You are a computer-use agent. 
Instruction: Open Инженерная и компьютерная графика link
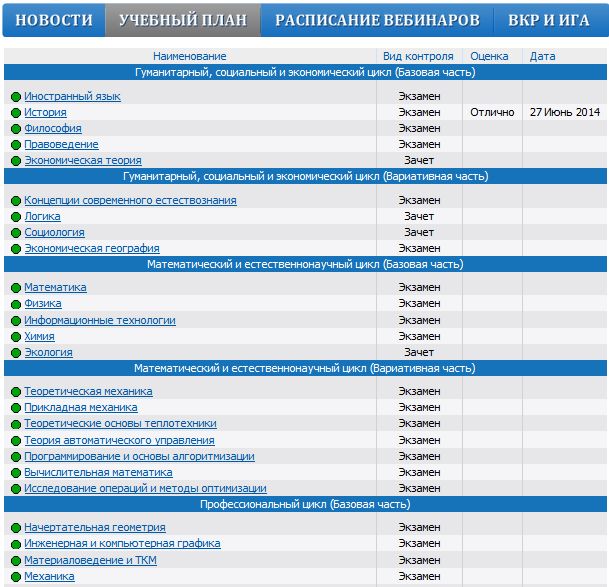pos(122,543)
